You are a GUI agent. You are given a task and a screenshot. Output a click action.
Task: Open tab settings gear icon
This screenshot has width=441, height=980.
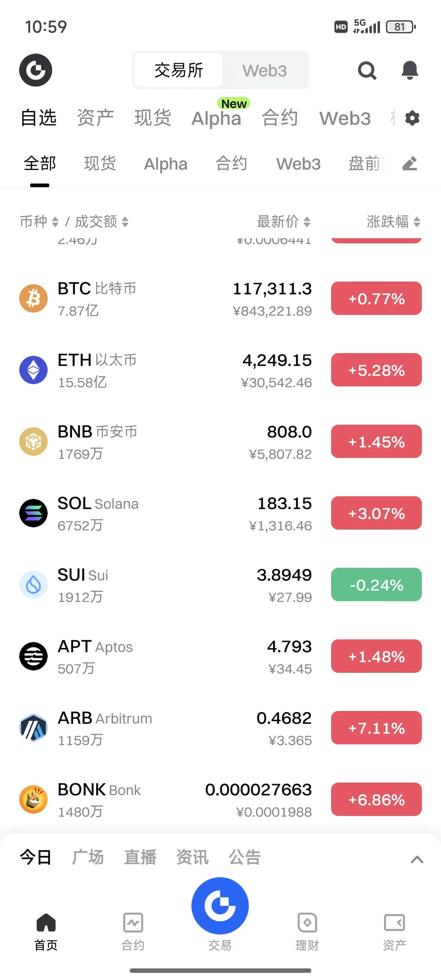(412, 118)
